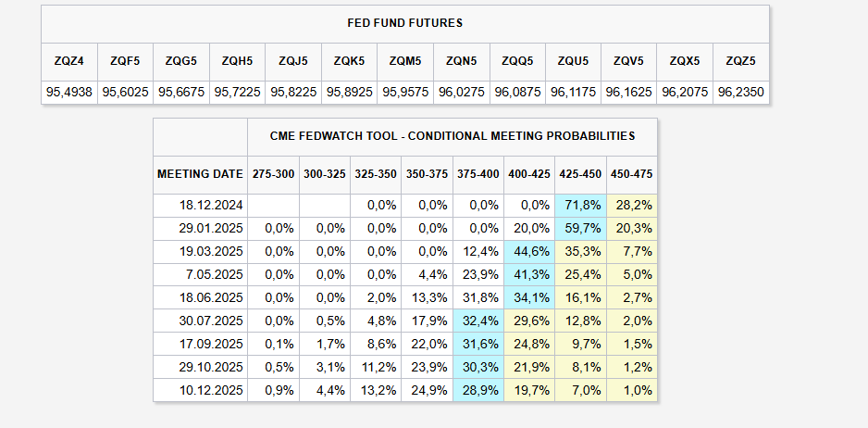Click the ZQZ5 futures column header

point(741,61)
